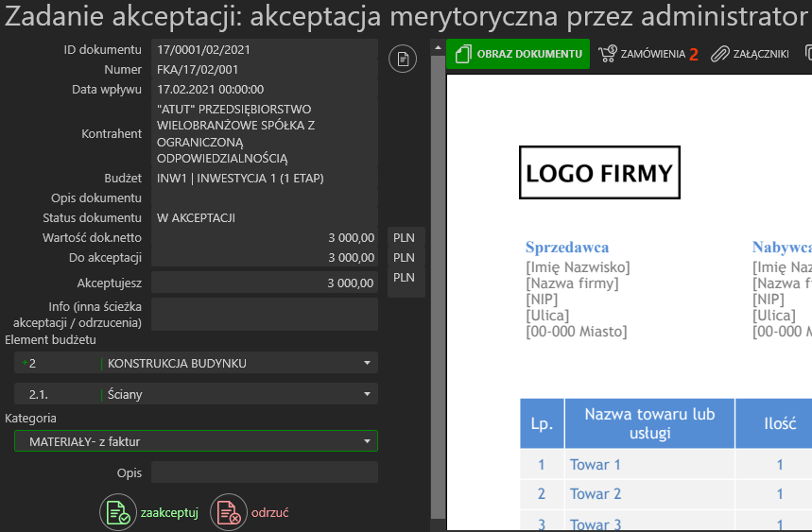Click the Element budżetu label
The image size is (812, 532).
(x=50, y=339)
